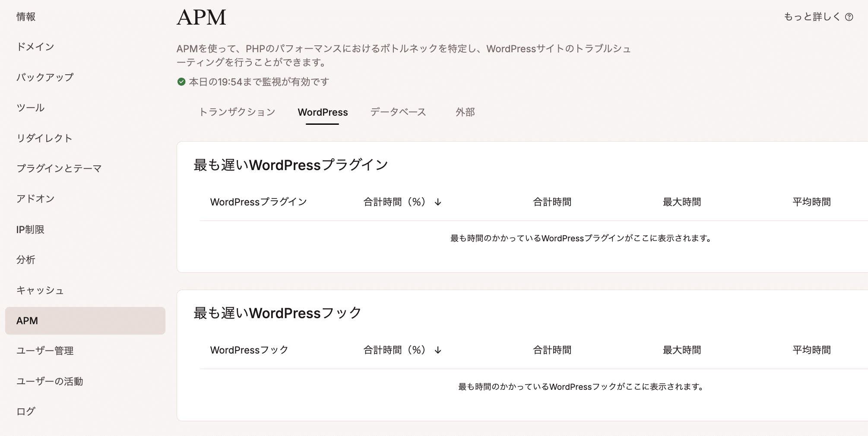The width and height of the screenshot is (868, 436).
Task: Open the 分析 page from the sidebar
Action: click(x=25, y=260)
